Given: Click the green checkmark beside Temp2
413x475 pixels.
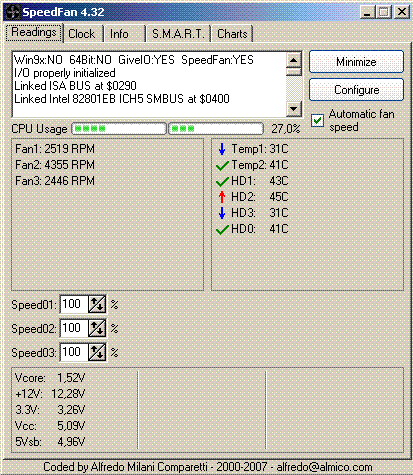Looking at the screenshot, I should (x=222, y=165).
